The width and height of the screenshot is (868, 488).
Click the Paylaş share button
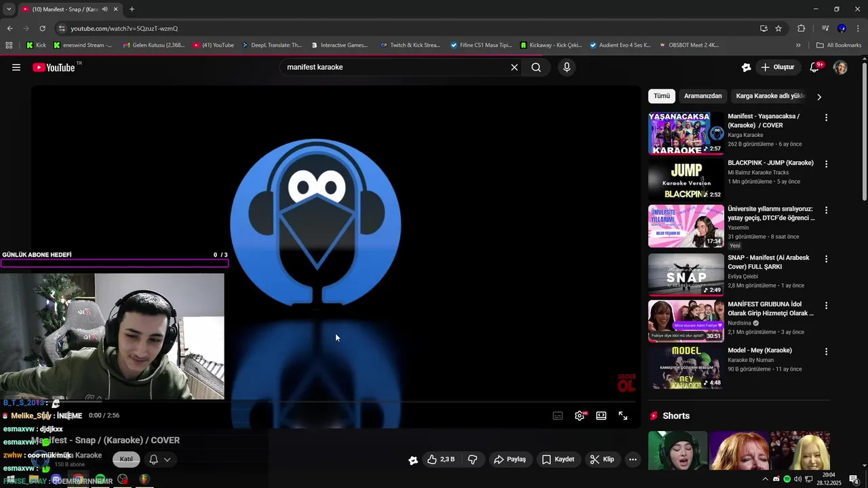click(510, 460)
